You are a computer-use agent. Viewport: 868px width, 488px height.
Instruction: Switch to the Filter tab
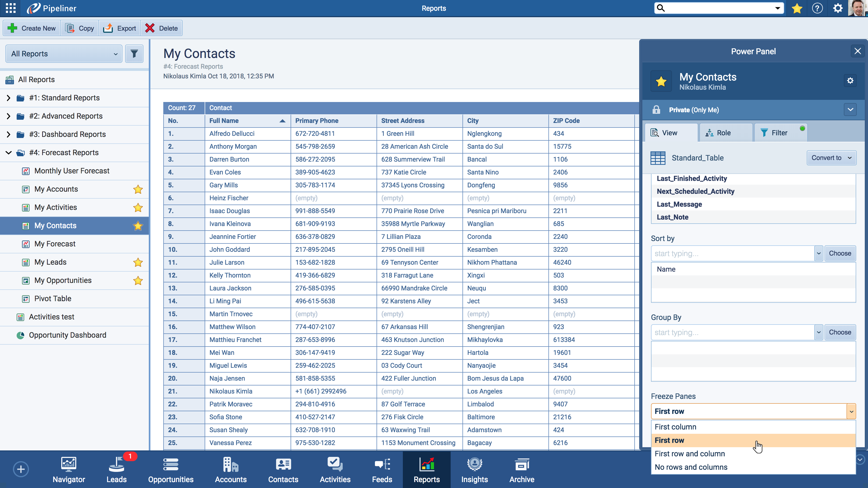779,133
